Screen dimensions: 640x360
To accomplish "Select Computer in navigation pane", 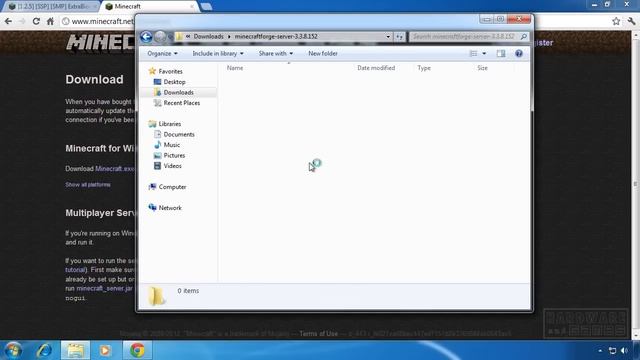I will (172, 187).
